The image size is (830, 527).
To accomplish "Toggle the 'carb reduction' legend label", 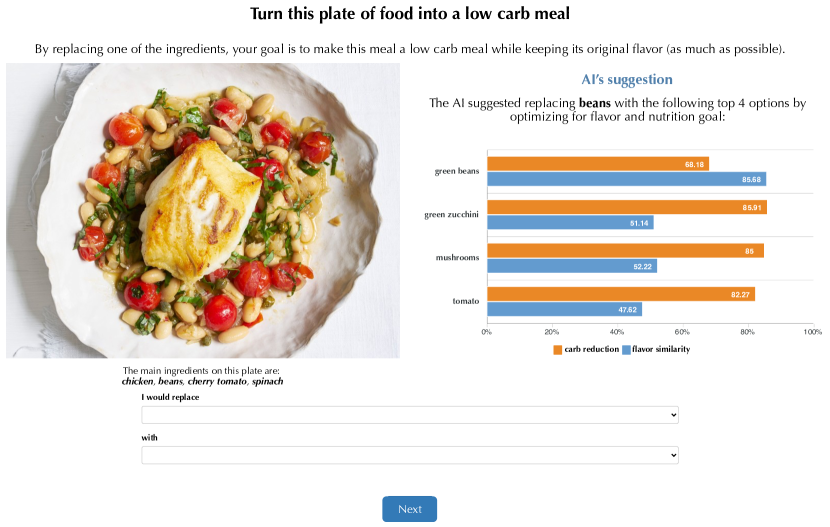I will [x=591, y=349].
